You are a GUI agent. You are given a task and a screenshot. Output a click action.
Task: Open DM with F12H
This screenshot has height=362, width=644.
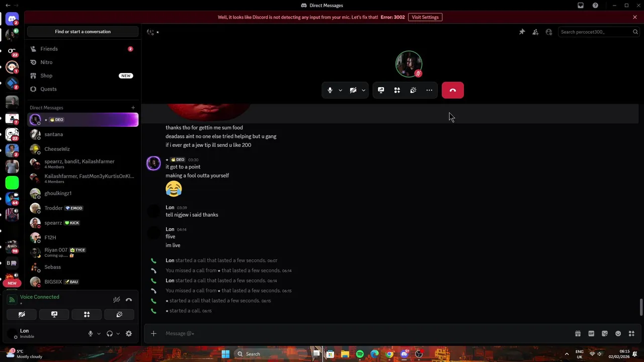pyautogui.click(x=83, y=237)
